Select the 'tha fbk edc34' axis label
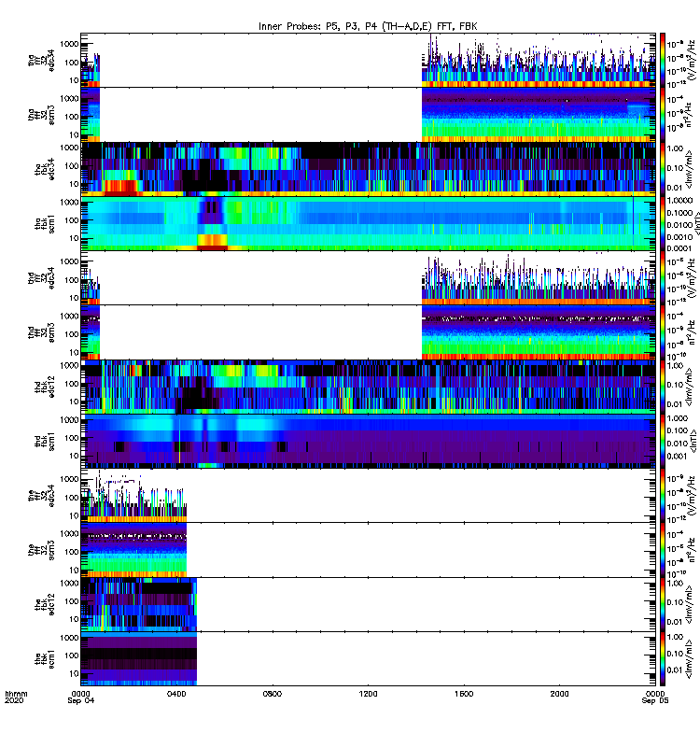The height and width of the screenshot is (747, 700). click(x=45, y=169)
